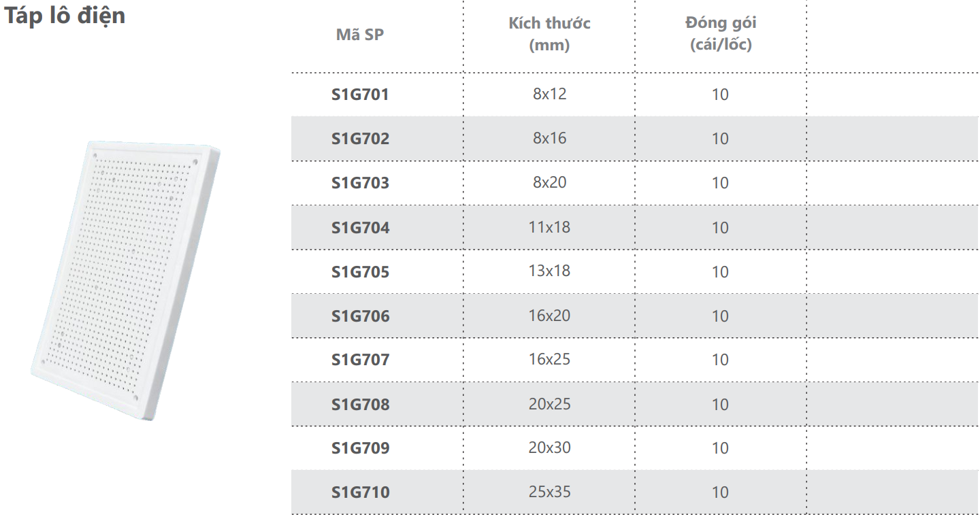
Task: Click the 16x25 size cell
Action: pyautogui.click(x=549, y=359)
